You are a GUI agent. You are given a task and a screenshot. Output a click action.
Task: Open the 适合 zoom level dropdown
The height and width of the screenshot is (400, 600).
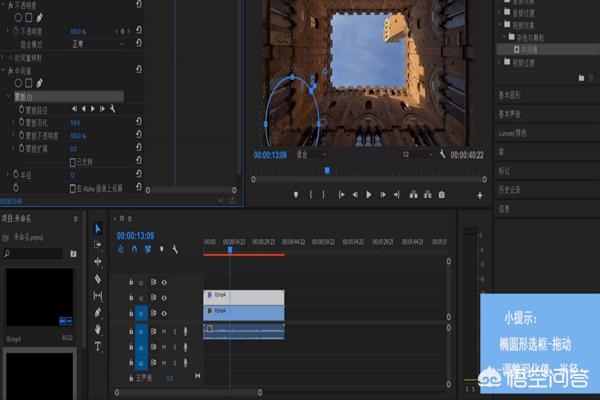click(309, 155)
